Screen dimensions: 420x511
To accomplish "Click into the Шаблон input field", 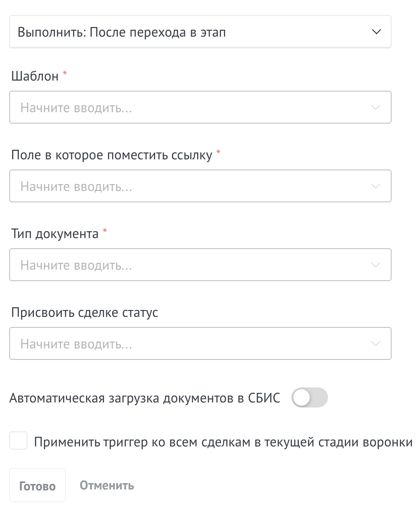I will coord(200,107).
